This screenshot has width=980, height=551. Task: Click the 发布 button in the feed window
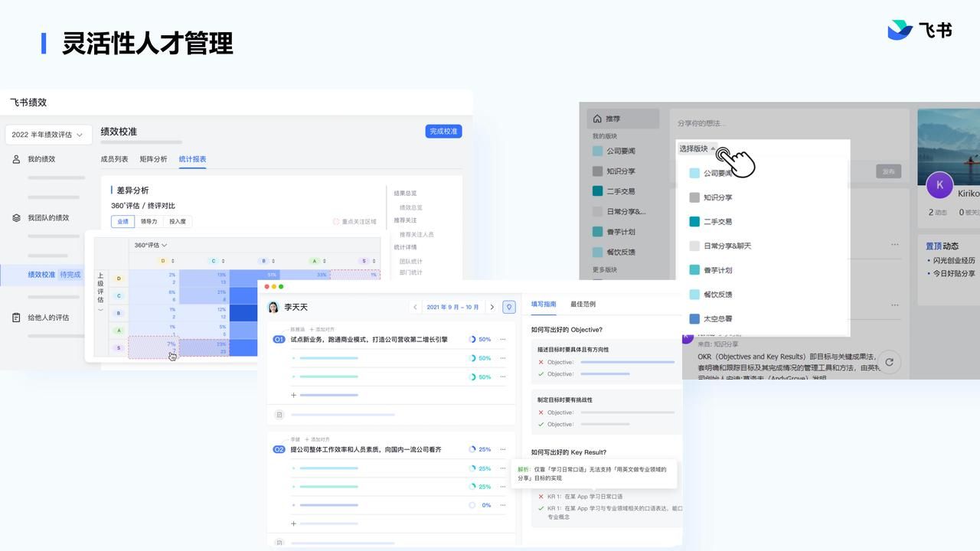pyautogui.click(x=888, y=171)
